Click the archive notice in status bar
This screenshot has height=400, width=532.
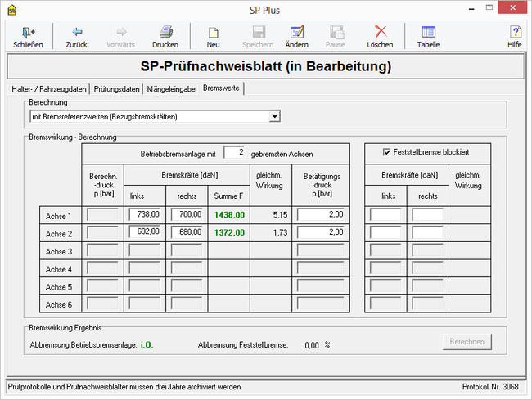(125, 387)
